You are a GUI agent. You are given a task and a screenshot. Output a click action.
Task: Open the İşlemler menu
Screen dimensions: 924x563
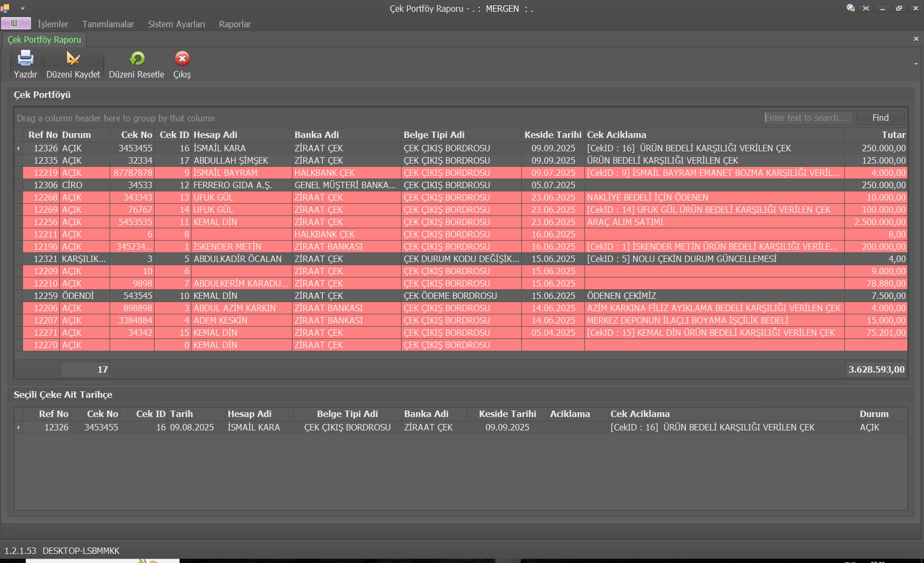click(x=53, y=24)
